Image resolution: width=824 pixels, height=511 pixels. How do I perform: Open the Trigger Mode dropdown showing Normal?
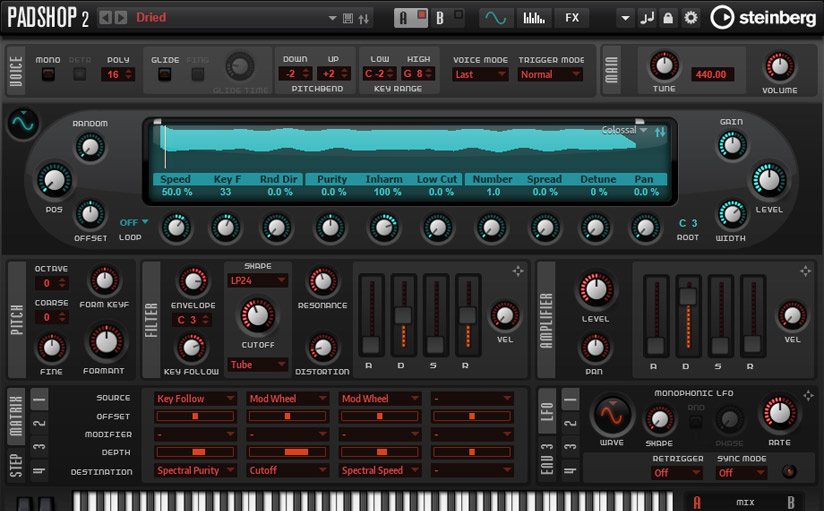[x=551, y=75]
